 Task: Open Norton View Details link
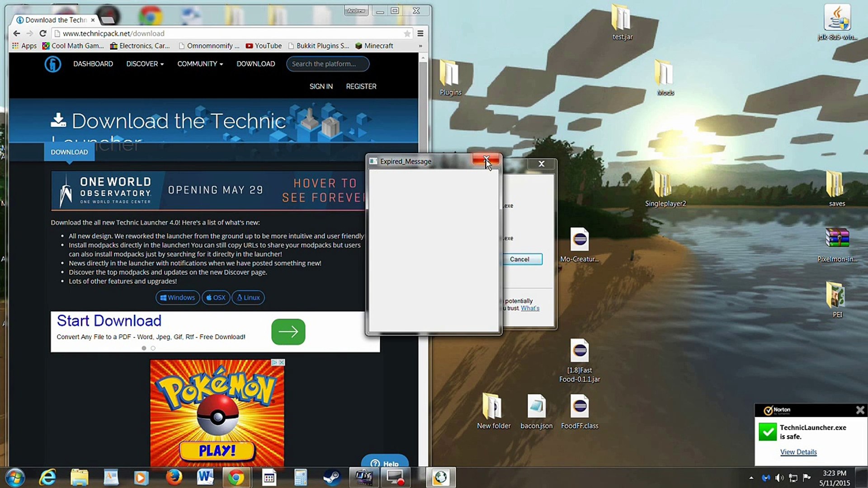point(798,452)
